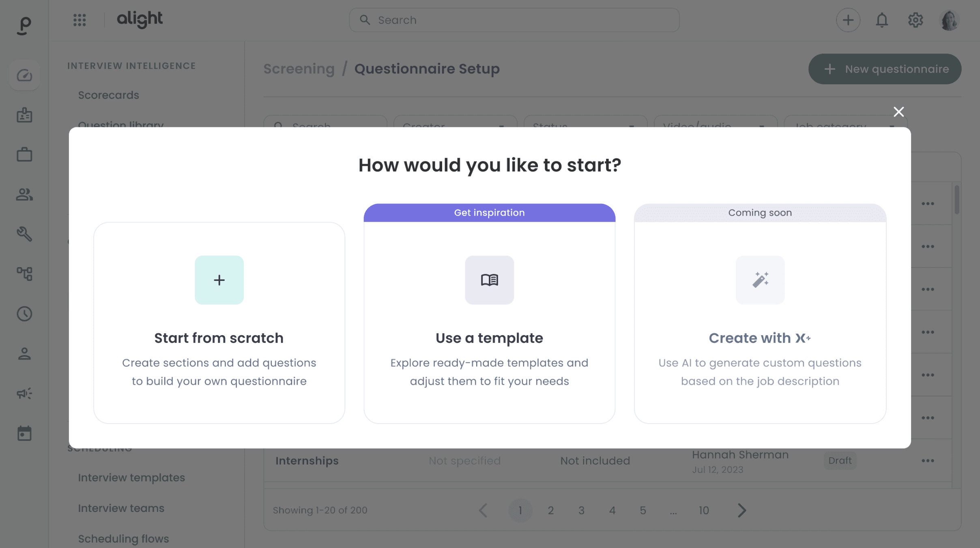This screenshot has height=548, width=980.
Task: Open the calendar sidebar icon
Action: click(24, 433)
